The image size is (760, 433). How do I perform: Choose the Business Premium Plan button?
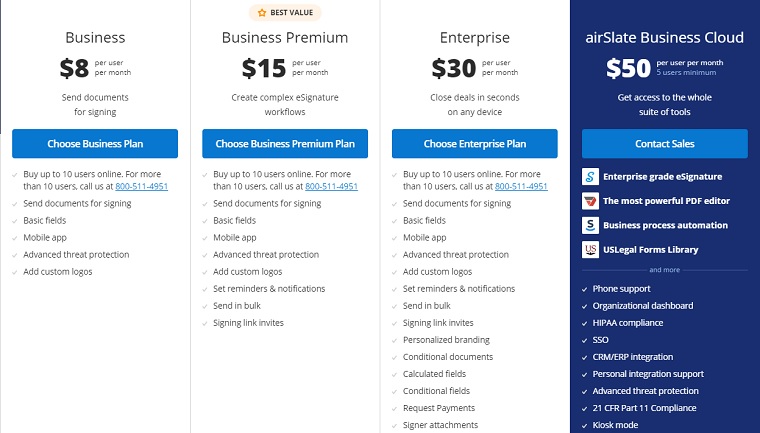(x=285, y=144)
